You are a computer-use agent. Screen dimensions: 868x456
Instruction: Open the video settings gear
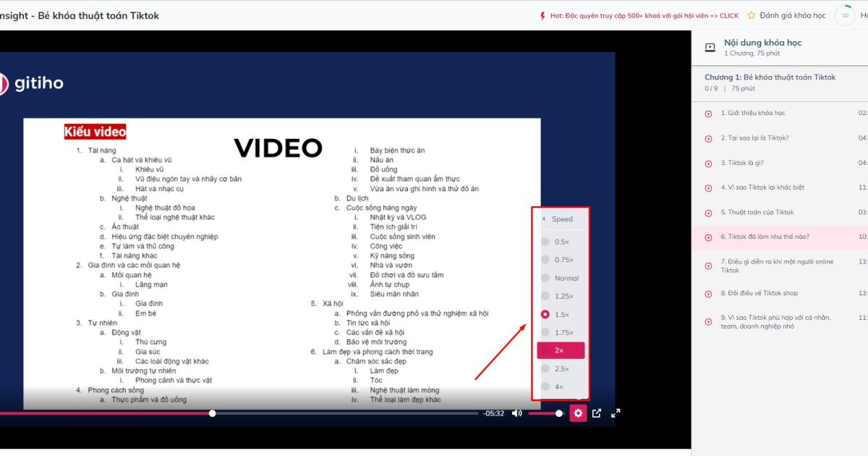578,413
